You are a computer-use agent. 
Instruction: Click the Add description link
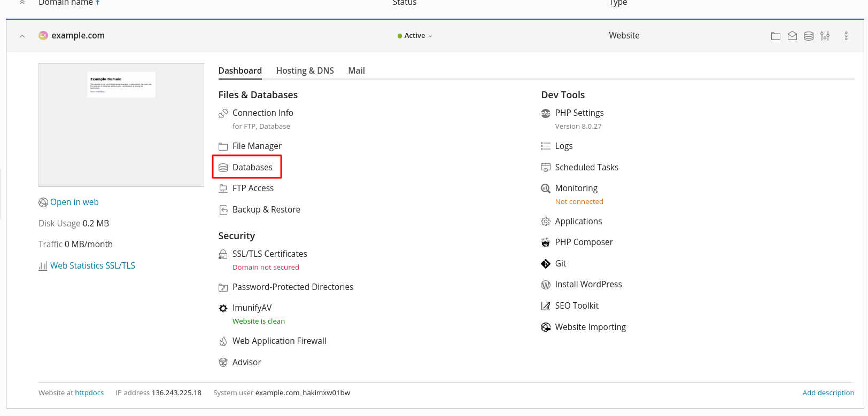click(x=828, y=393)
